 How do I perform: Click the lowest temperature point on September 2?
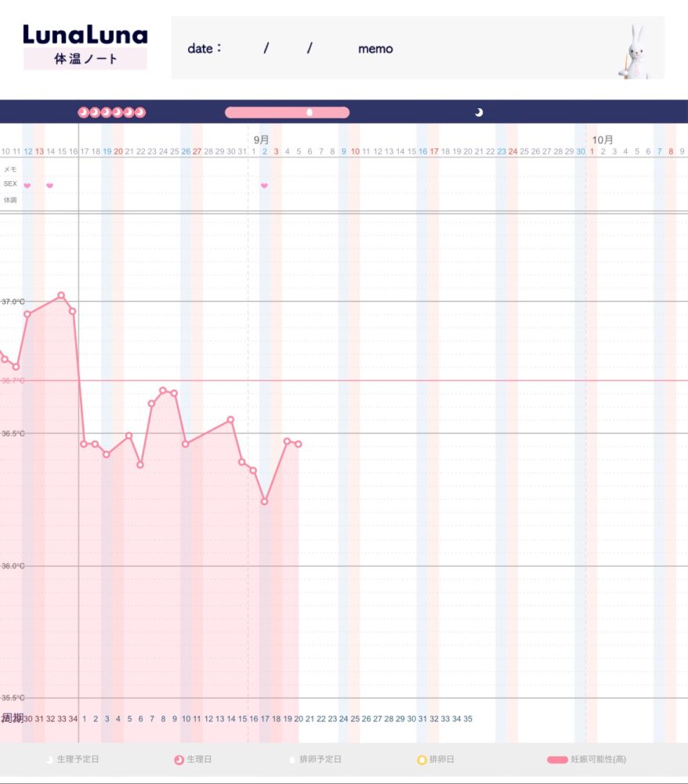(x=264, y=501)
